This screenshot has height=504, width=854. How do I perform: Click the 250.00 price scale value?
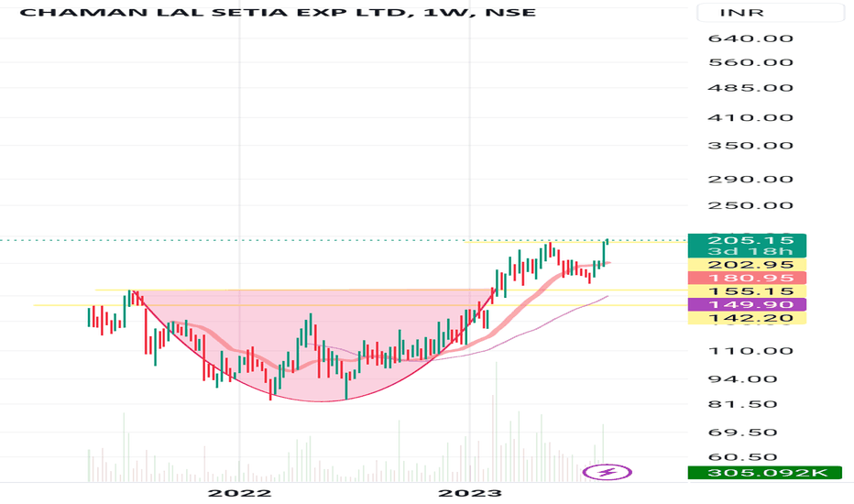click(750, 205)
